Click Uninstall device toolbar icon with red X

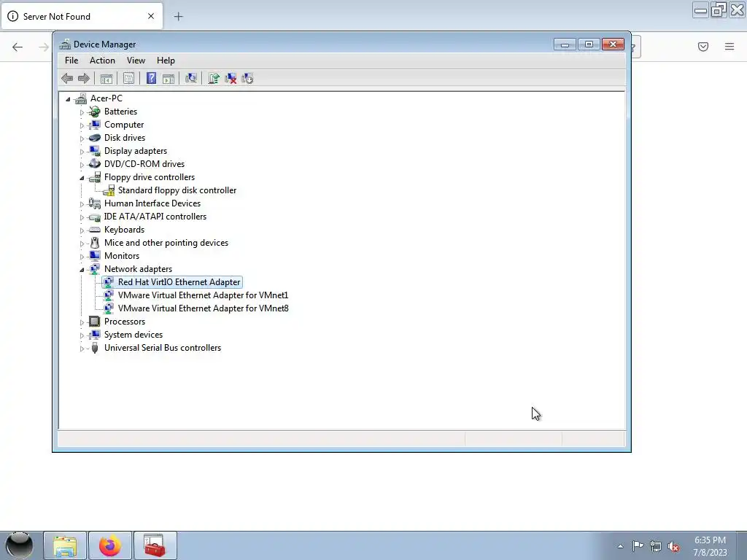(x=231, y=79)
